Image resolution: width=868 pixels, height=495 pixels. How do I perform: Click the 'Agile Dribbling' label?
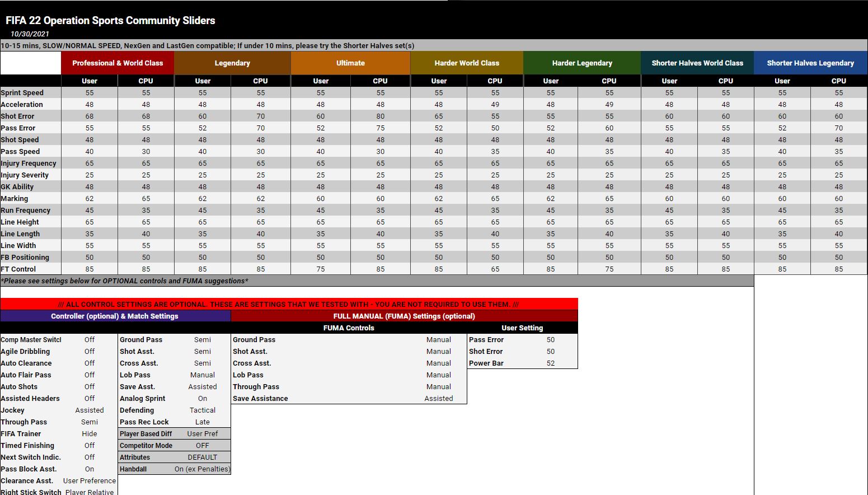pyautogui.click(x=25, y=352)
